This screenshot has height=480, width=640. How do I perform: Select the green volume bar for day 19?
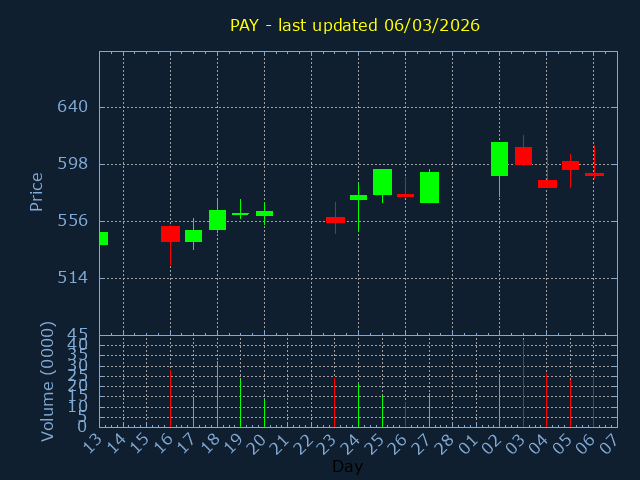tap(240, 402)
